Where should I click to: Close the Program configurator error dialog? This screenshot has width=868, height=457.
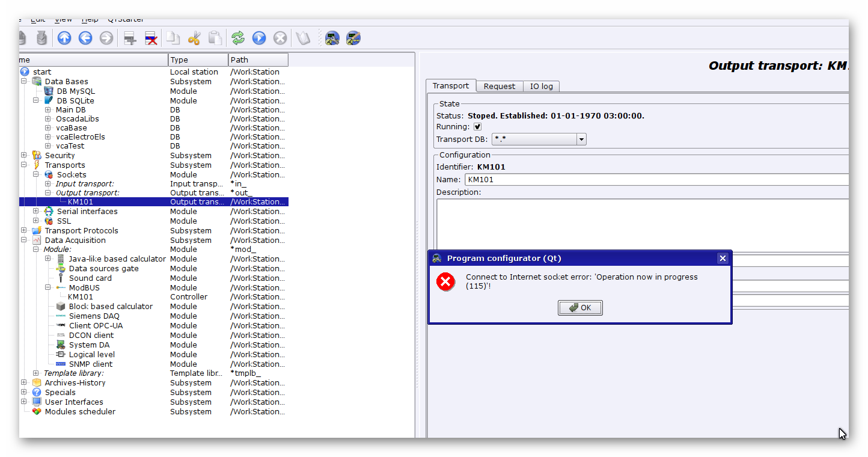point(723,259)
